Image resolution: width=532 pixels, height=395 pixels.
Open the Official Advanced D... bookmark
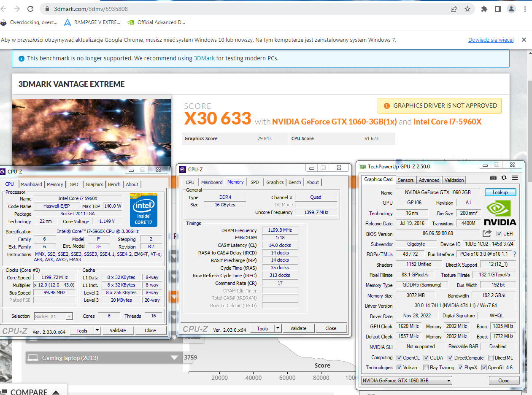(157, 22)
